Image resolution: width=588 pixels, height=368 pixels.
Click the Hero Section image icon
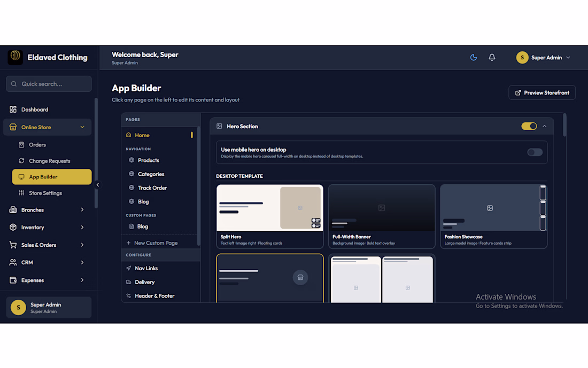tap(219, 126)
